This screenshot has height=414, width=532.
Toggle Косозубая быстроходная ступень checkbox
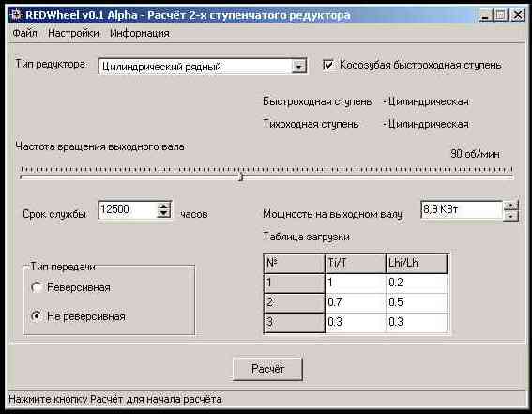[x=328, y=65]
